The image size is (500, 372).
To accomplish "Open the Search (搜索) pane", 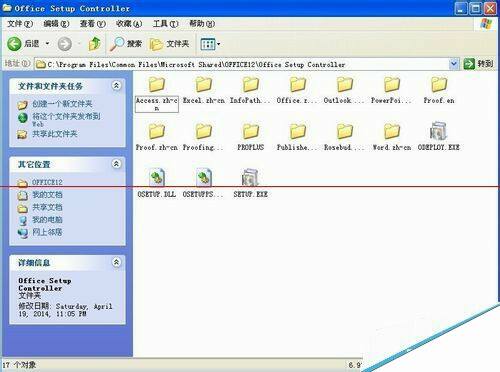I will pos(127,44).
